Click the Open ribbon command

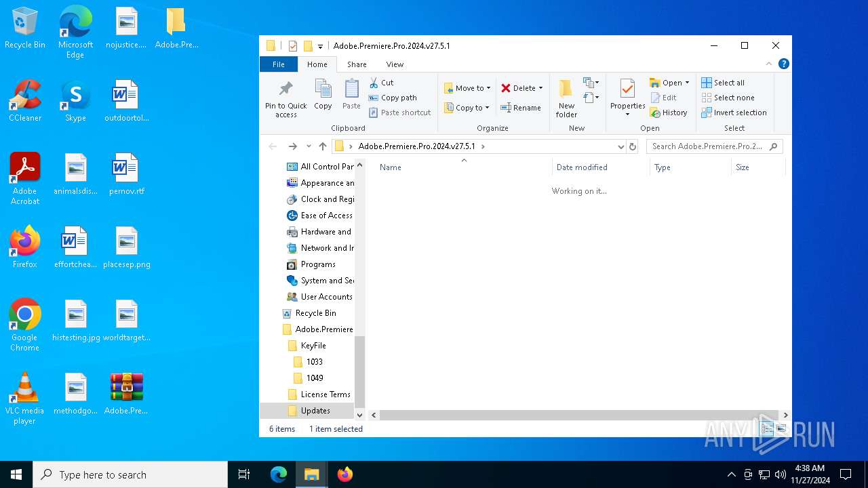(666, 83)
